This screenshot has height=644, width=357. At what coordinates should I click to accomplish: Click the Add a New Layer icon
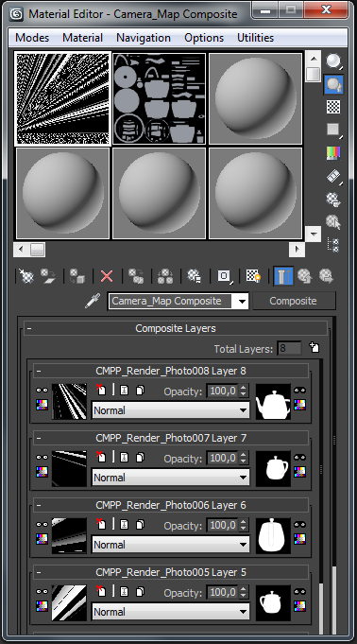(x=314, y=348)
